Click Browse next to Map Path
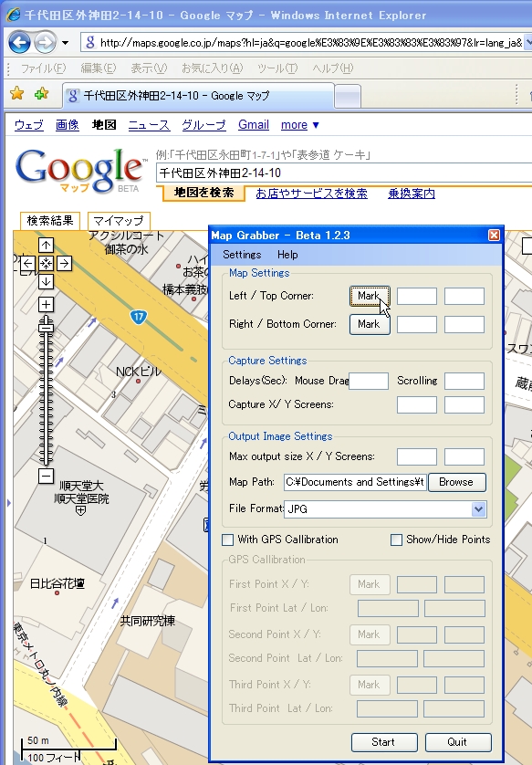This screenshot has width=532, height=765. pos(457,482)
